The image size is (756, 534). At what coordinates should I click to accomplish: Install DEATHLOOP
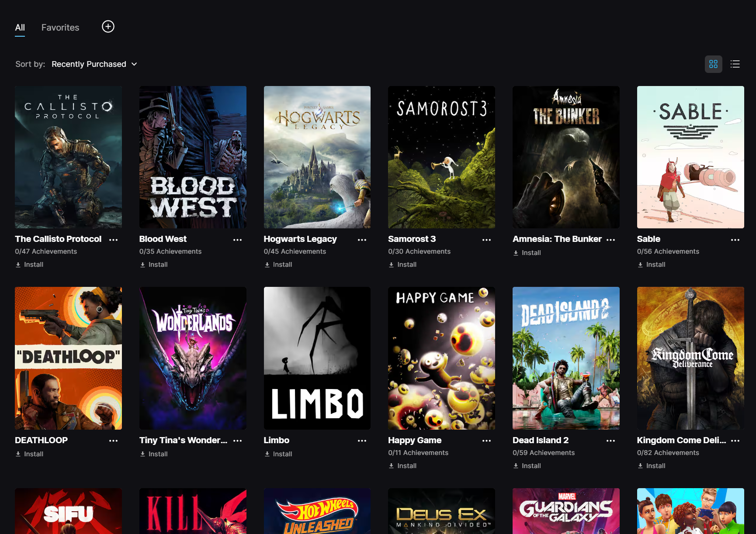(x=29, y=454)
